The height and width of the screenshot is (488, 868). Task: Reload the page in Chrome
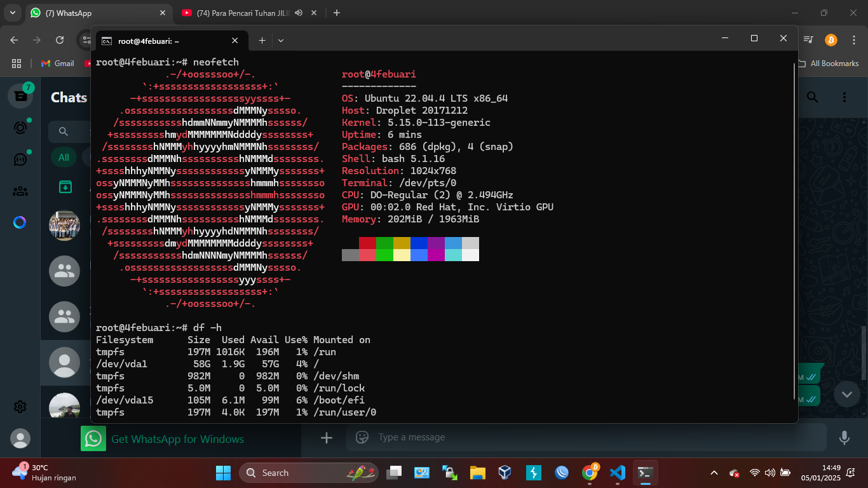60,39
